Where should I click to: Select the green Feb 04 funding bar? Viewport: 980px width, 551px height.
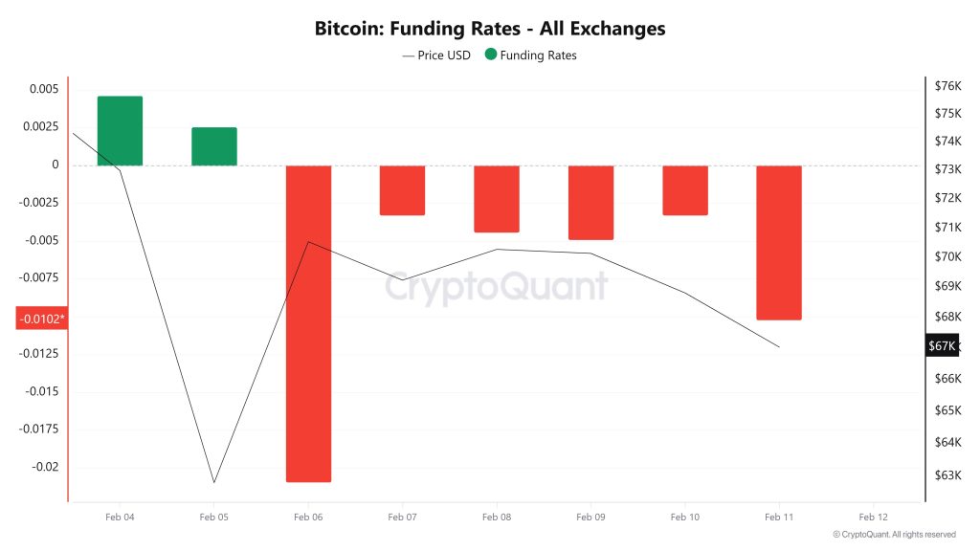click(x=120, y=131)
